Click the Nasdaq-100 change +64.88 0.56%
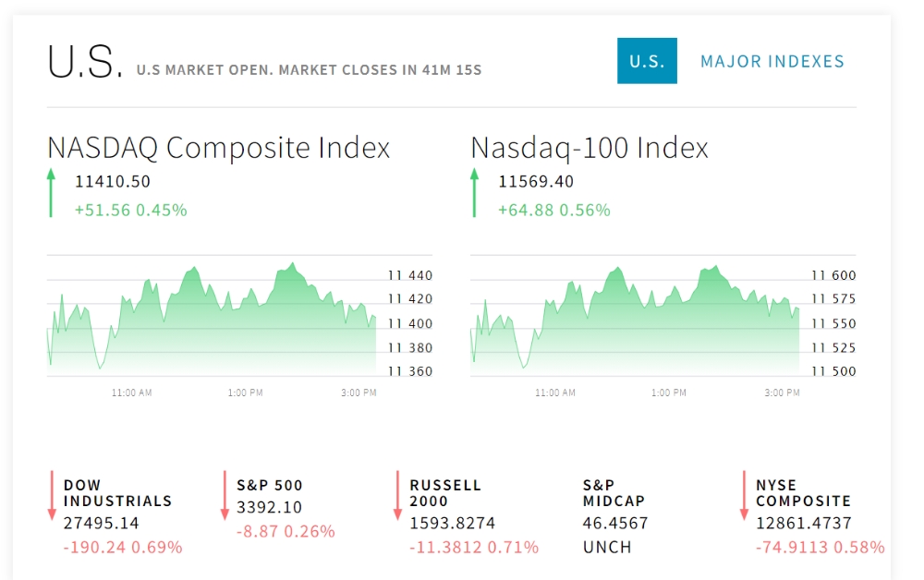The image size is (924, 580). point(553,211)
